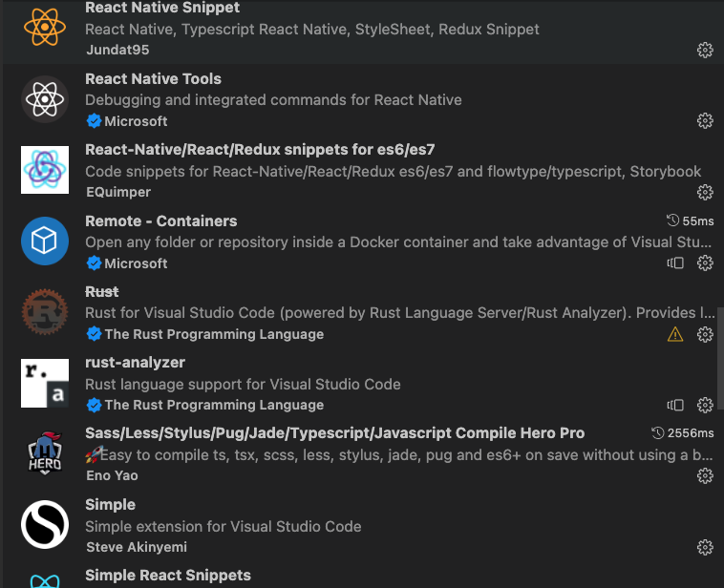Click the gear icon for Rust extension
The image size is (724, 588).
click(705, 334)
